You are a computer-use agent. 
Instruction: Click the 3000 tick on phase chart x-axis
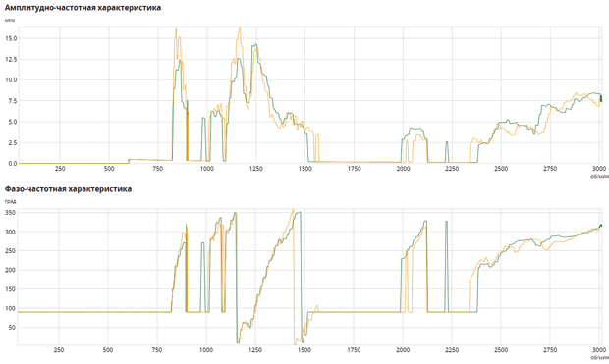coord(599,350)
